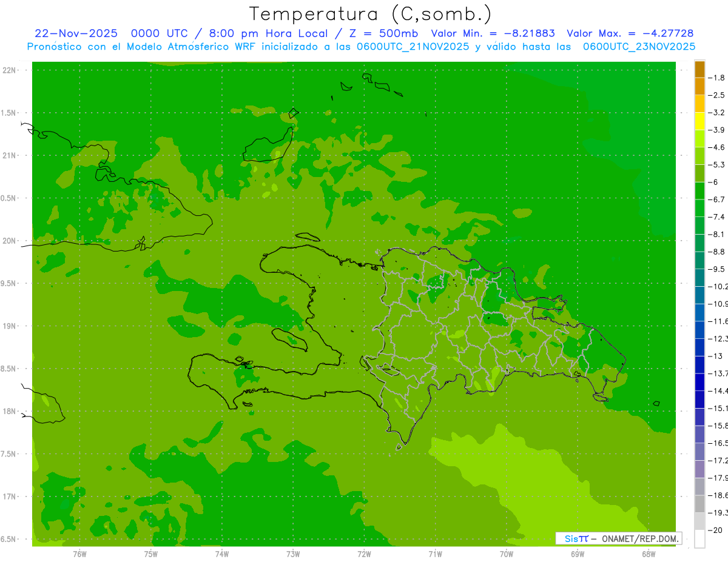Click the "22N" latitude label
Image resolution: width=728 pixels, height=562 pixels.
[x=10, y=70]
